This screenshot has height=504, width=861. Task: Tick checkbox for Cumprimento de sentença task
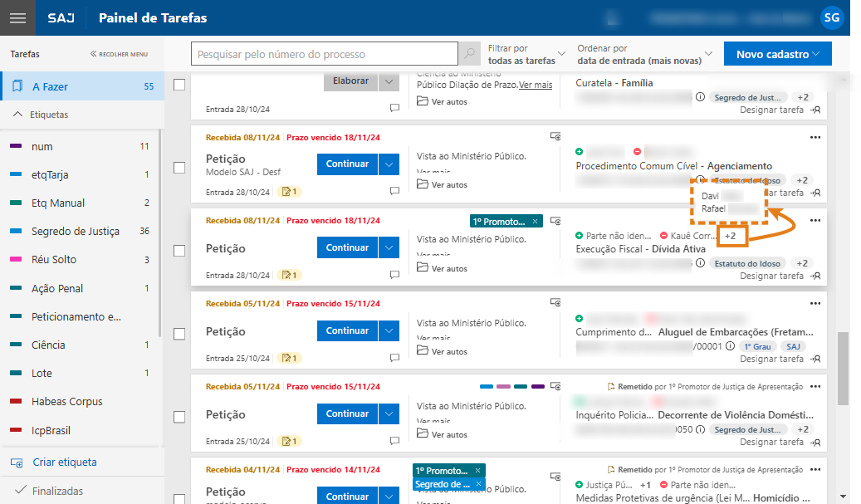coord(179,333)
